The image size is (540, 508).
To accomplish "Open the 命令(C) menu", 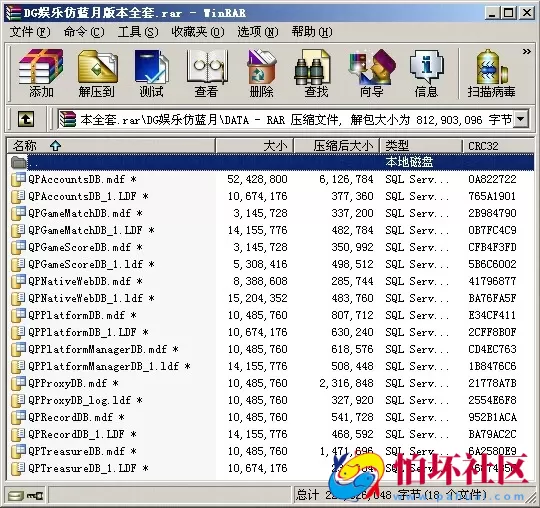I will pyautogui.click(x=84, y=32).
